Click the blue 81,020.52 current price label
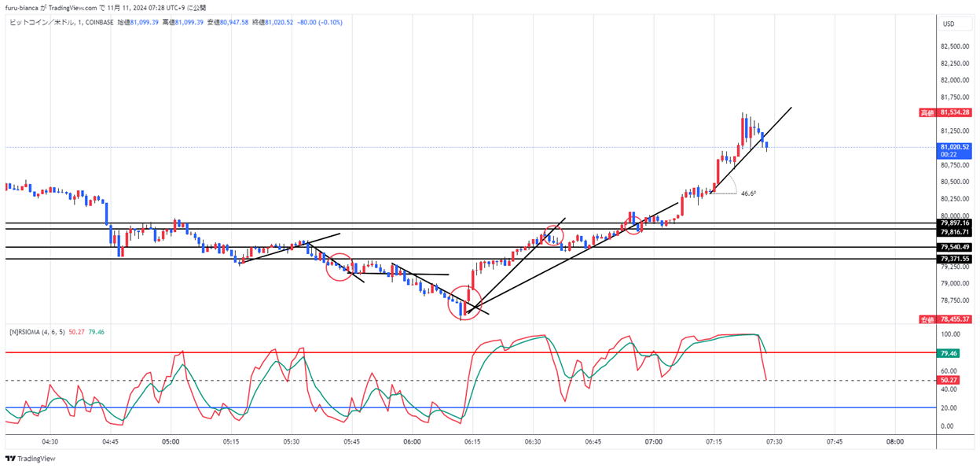The width and height of the screenshot is (980, 468). pyautogui.click(x=956, y=146)
